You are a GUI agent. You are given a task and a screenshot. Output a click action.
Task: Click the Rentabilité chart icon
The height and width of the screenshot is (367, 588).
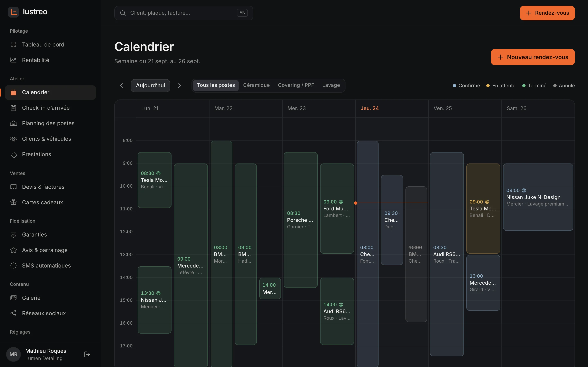click(13, 60)
